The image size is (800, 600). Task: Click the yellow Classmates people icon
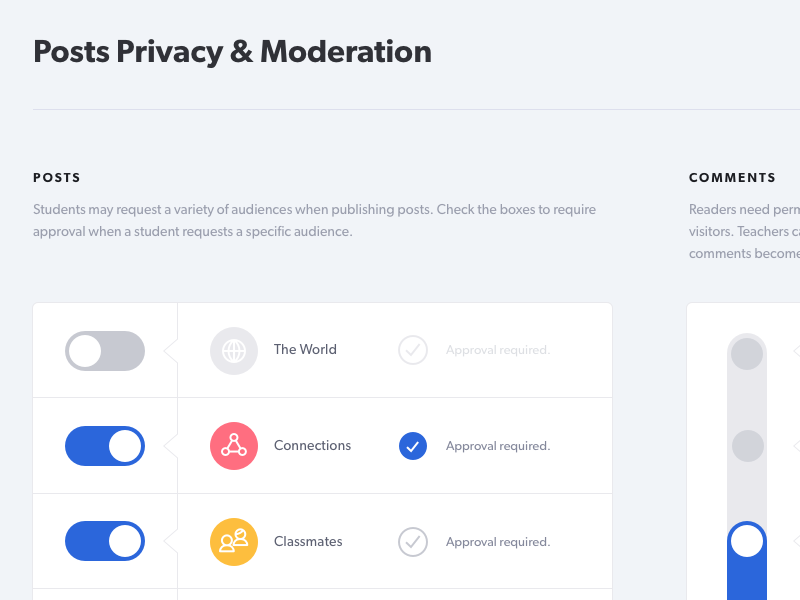coord(234,542)
